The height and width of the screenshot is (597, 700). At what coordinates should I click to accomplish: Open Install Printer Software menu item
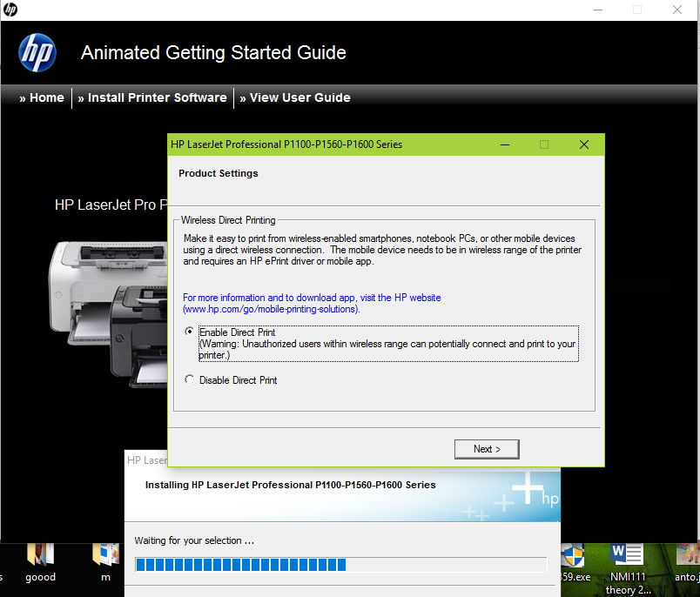(x=152, y=97)
